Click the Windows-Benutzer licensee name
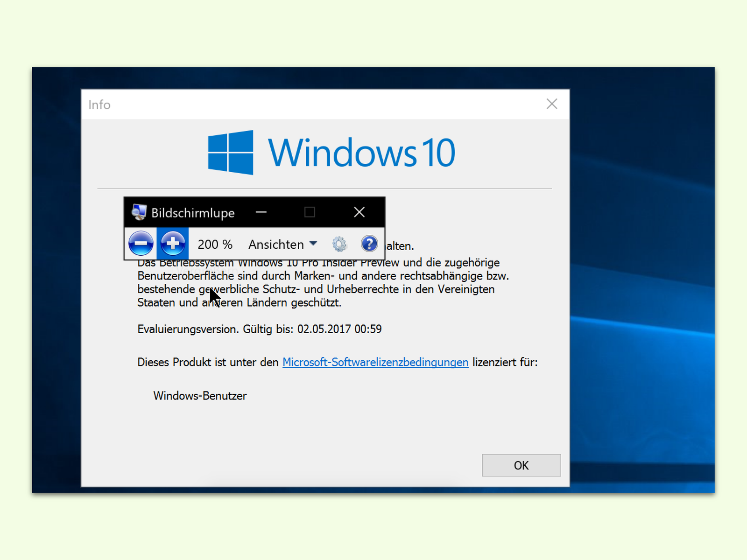 (x=200, y=396)
